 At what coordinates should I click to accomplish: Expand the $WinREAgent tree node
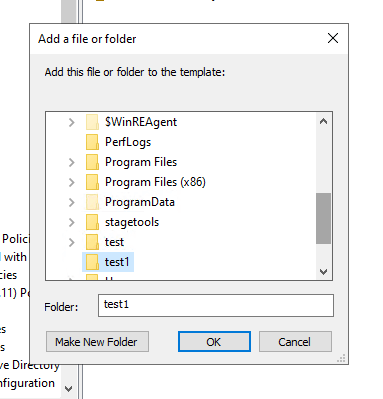[71, 122]
